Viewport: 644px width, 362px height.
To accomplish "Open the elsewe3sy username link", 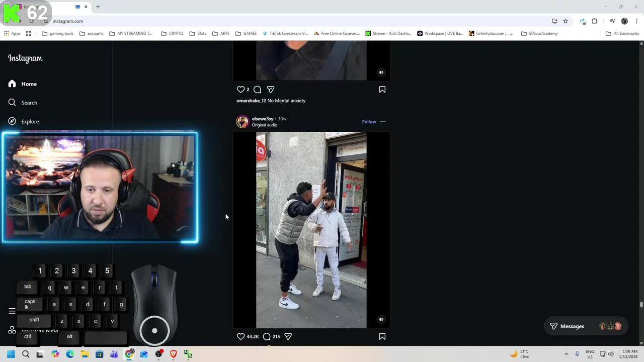I will (263, 119).
